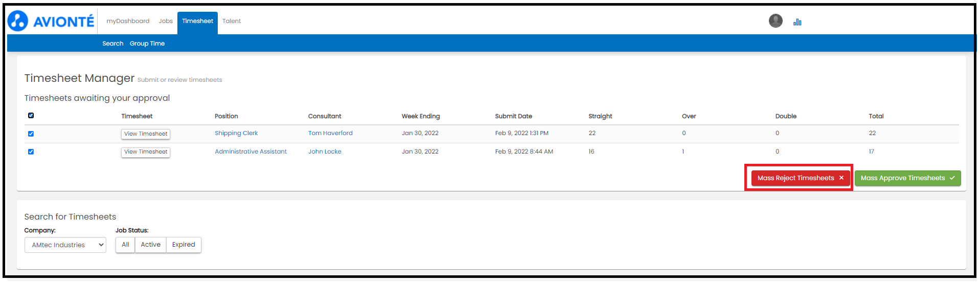Image resolution: width=980 pixels, height=282 pixels.
Task: Open the Jobs tab
Action: coord(166,21)
